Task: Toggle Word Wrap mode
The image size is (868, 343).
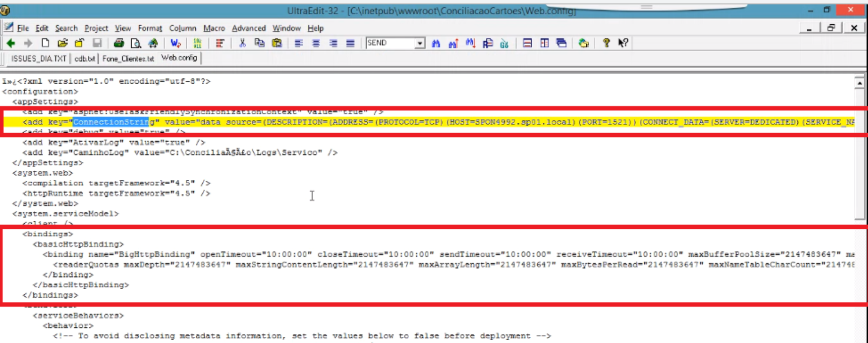Action: (175, 43)
